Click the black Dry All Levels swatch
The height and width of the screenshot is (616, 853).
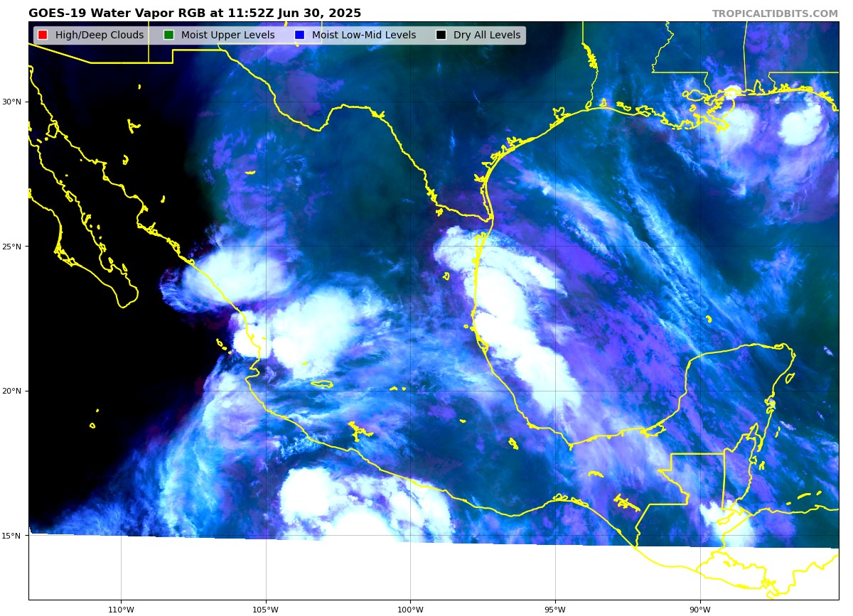(x=441, y=35)
